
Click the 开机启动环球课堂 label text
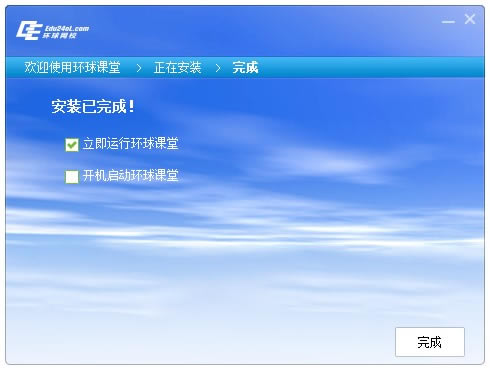[131, 175]
